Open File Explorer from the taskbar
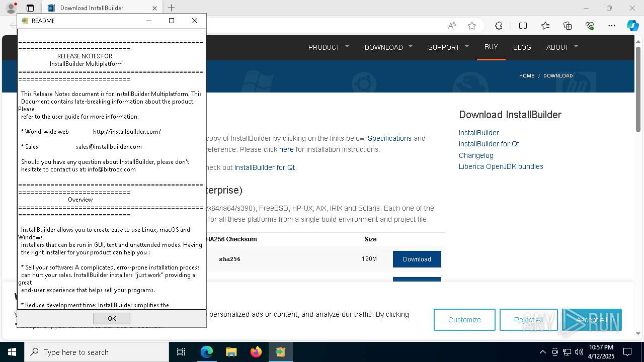Screen dimensions: 644x362 coord(231,352)
